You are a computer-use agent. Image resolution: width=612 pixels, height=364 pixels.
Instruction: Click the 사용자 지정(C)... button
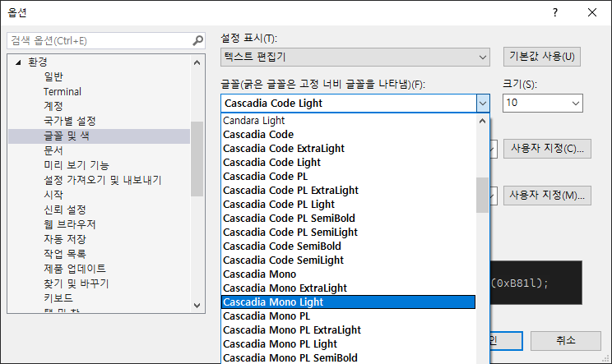[547, 149]
